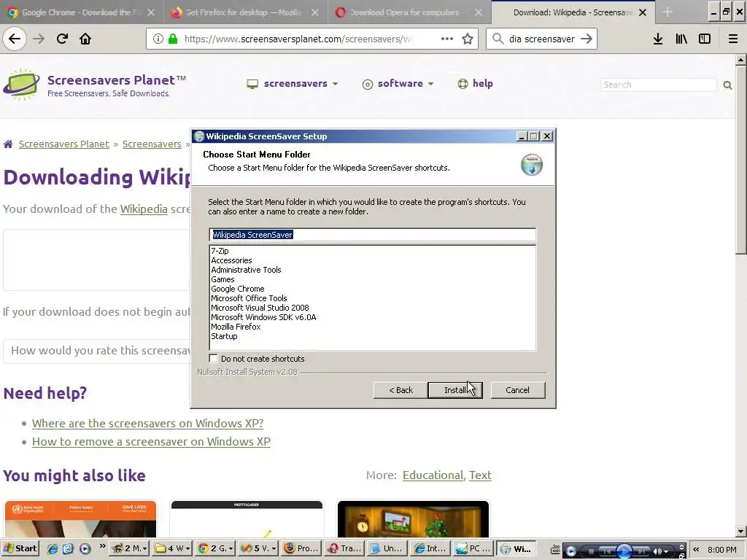Open the Firefox downloads panel
747x560 pixels.
click(x=658, y=39)
